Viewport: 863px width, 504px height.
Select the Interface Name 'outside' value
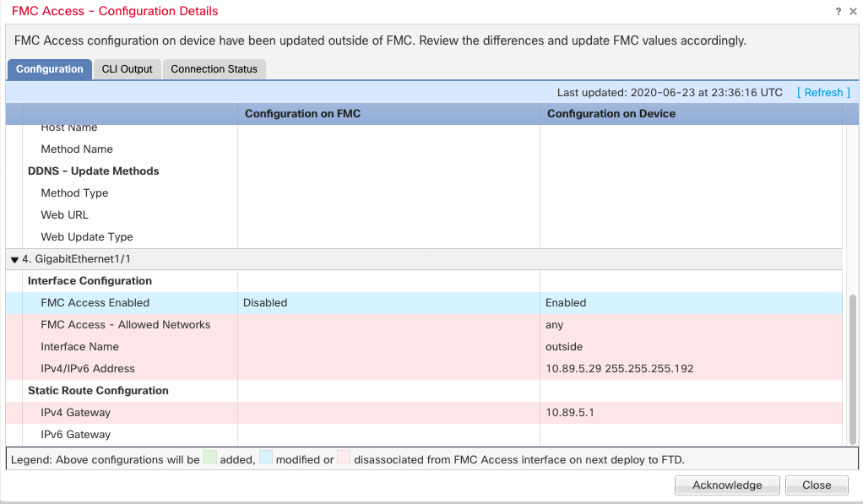[563, 347]
